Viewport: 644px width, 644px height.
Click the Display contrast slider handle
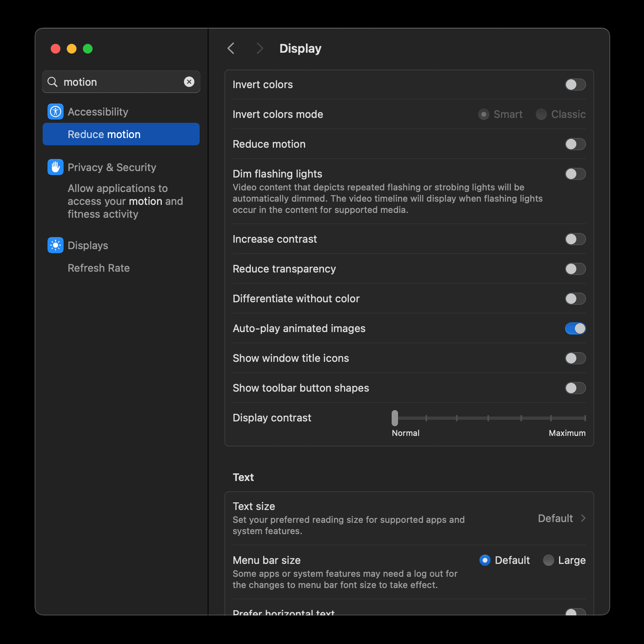395,418
